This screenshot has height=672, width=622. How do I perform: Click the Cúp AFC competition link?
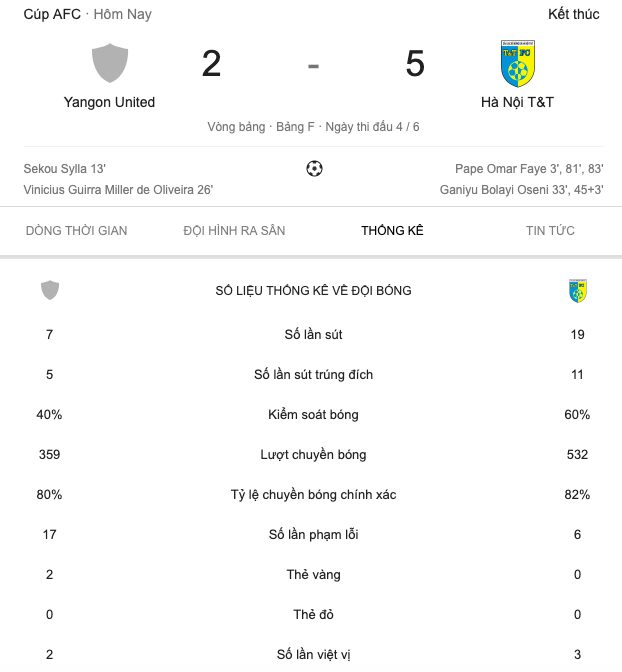pyautogui.click(x=51, y=15)
